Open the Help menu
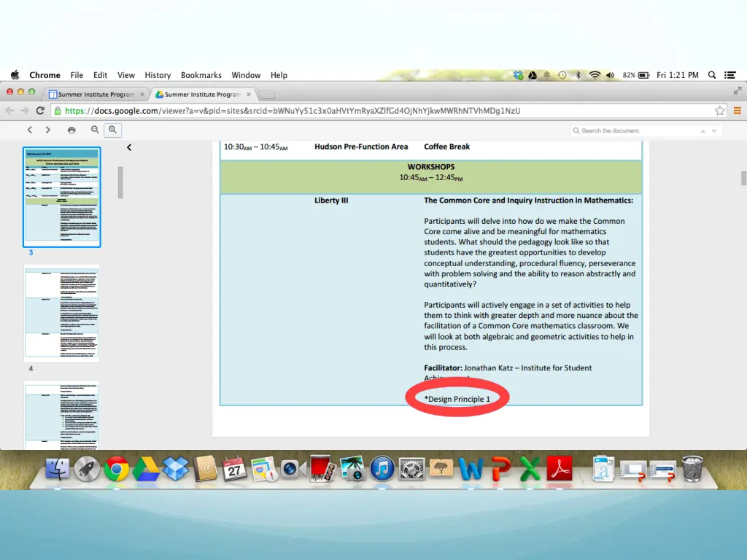 click(x=279, y=75)
